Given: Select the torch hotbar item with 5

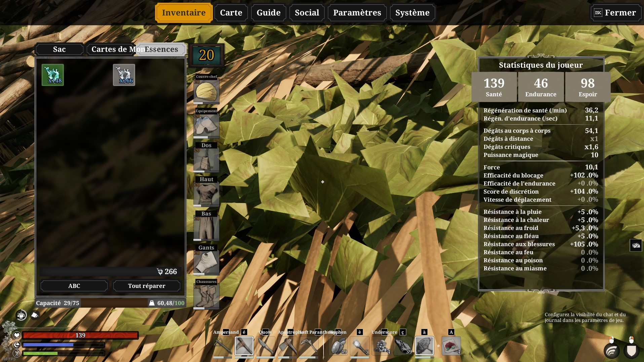Looking at the screenshot, I should point(359,346).
